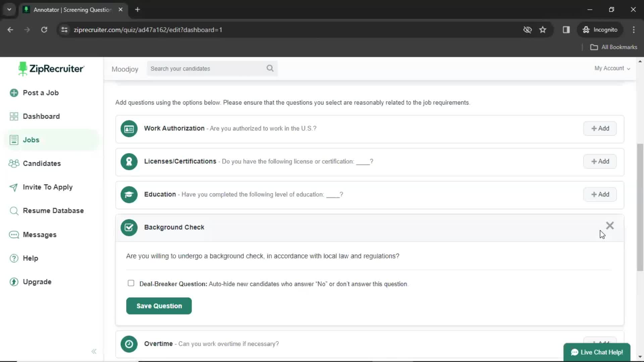644x362 pixels.
Task: Add the Education screening question
Action: click(x=600, y=194)
